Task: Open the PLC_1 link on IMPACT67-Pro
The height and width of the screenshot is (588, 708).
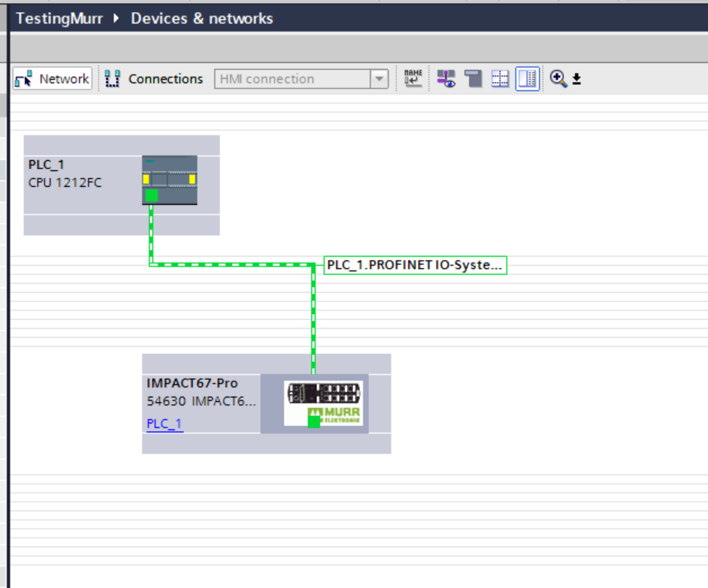Action: 165,424
